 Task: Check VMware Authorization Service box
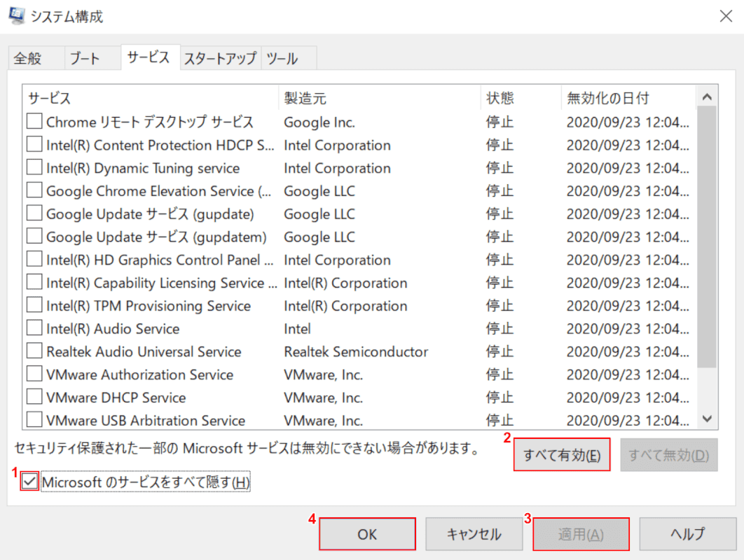coord(34,374)
